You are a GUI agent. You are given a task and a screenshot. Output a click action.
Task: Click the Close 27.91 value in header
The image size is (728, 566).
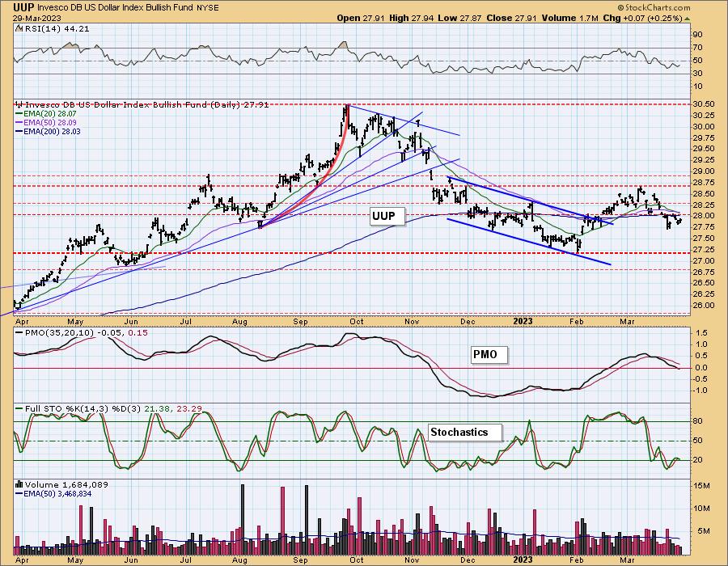pyautogui.click(x=512, y=18)
